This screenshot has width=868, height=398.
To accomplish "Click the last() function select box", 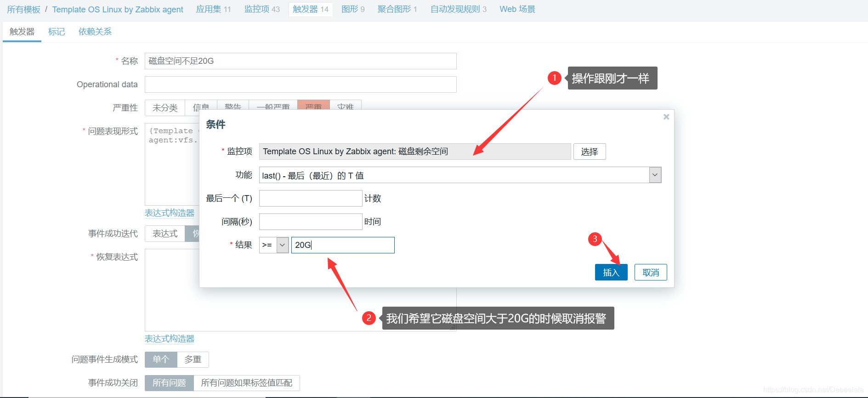I will (460, 175).
